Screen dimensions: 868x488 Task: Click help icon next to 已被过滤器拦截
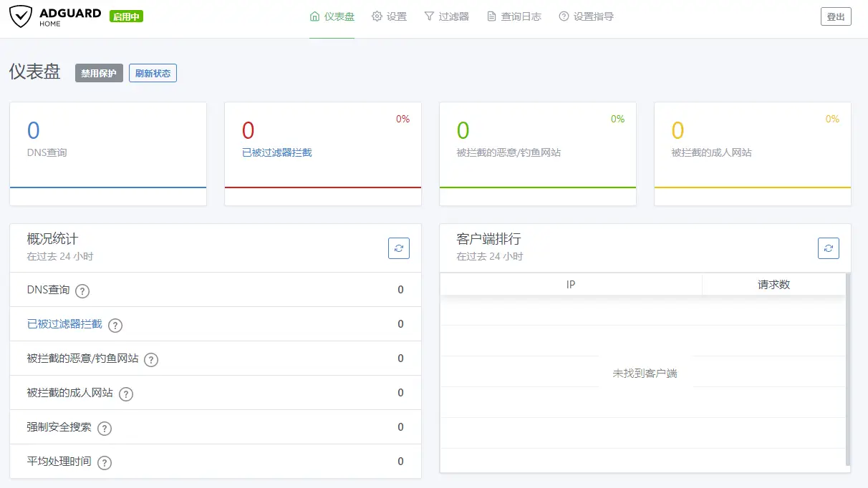(x=115, y=325)
